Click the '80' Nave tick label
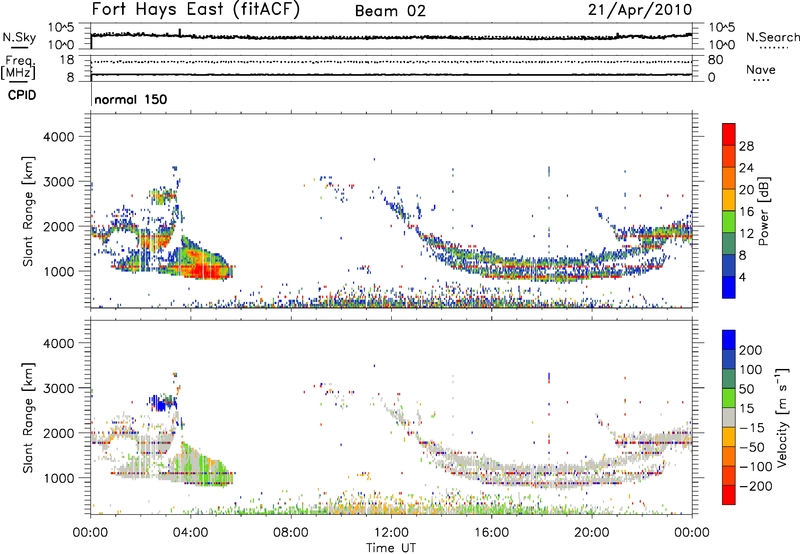Image resolution: width=800 pixels, height=554 pixels. tap(715, 60)
